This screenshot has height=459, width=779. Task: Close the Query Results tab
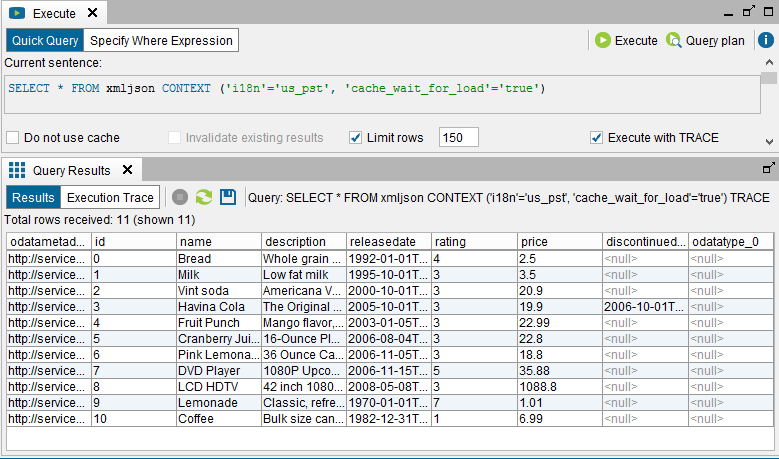coord(128,170)
